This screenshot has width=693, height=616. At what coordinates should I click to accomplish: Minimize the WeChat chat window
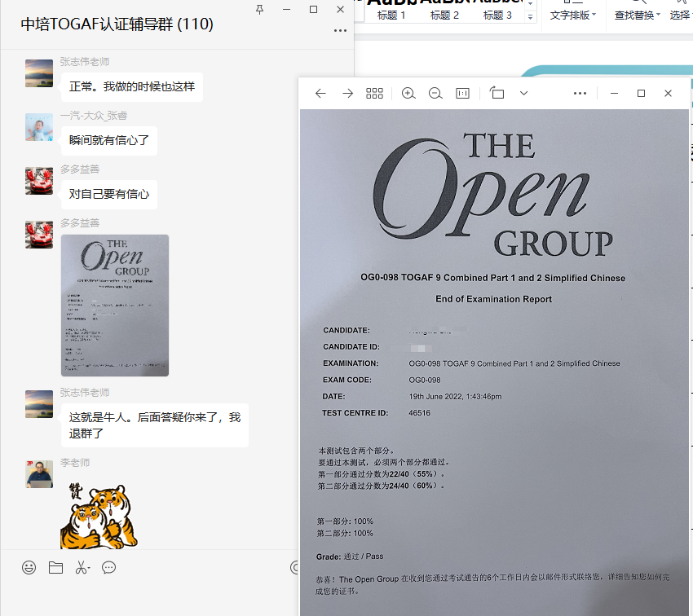286,9
